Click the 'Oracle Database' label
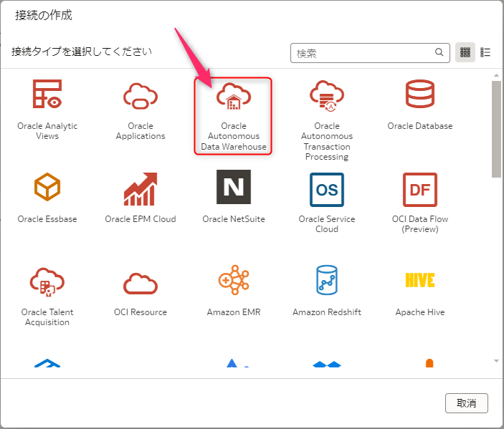The width and height of the screenshot is (504, 429). (x=420, y=126)
